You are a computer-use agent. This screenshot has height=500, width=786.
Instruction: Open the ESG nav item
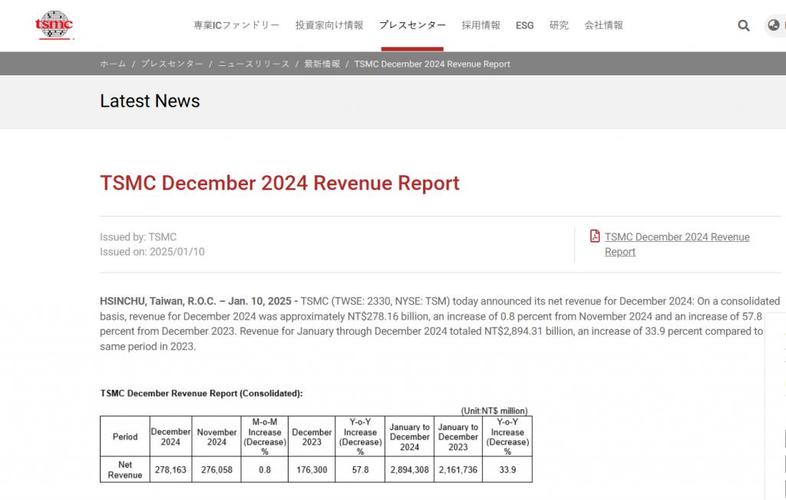click(x=524, y=26)
